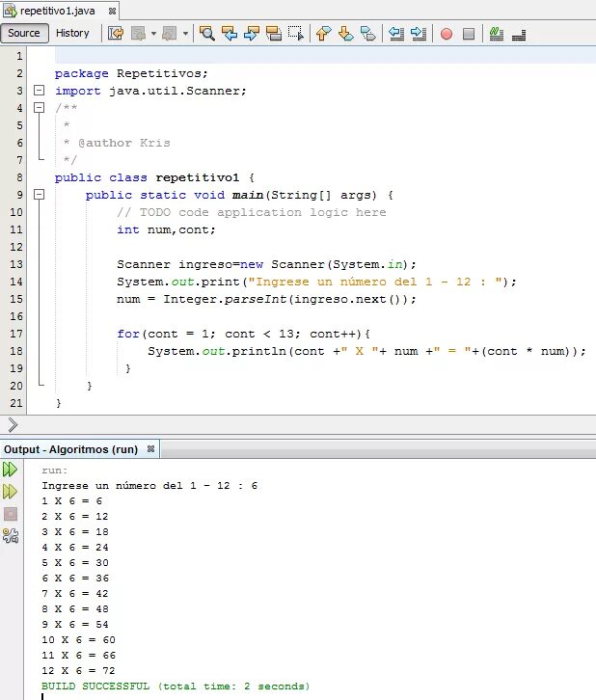596x700 pixels.
Task: Click the output line '12 X 6 = 72'
Action: [78, 670]
